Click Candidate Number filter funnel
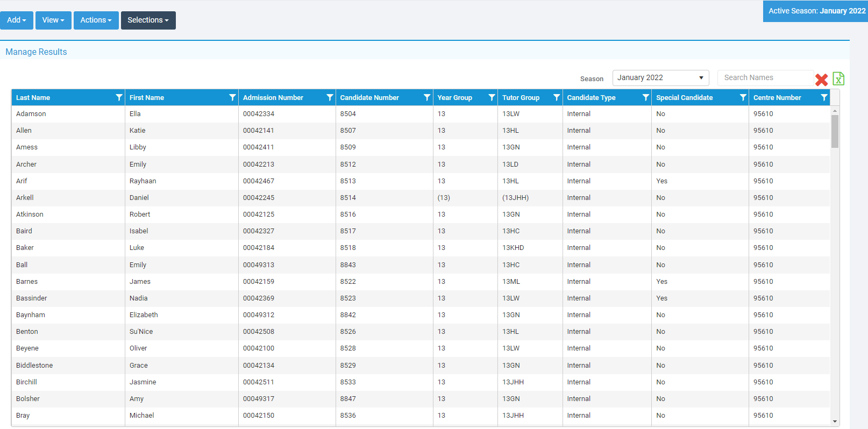Screen dimensions: 868x429 (x=427, y=97)
